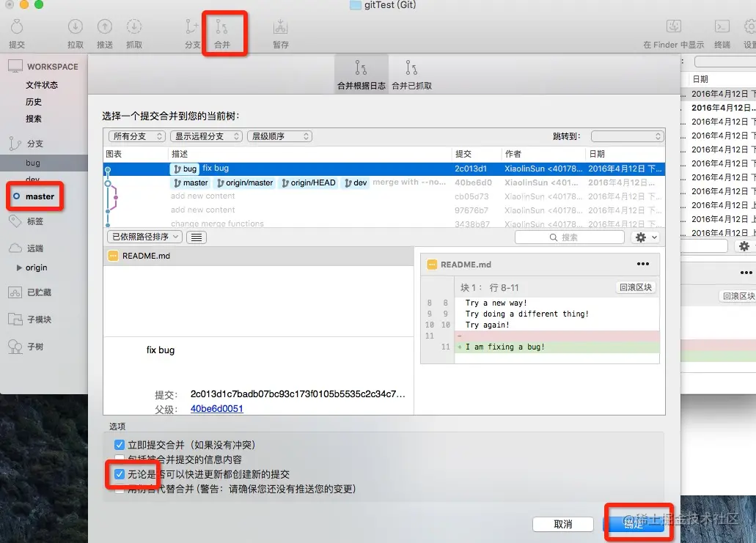This screenshot has width=756, height=543.
Task: Open the 显示远程分支 dropdown
Action: [206, 136]
